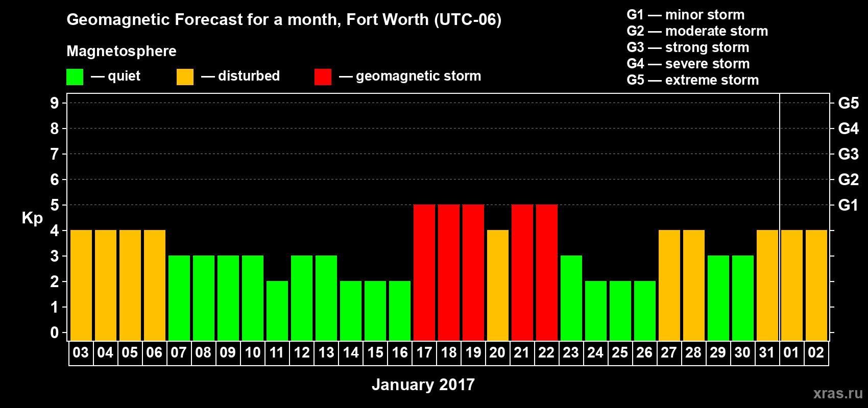
Task: Click the date label '05' on x-axis
Action: (x=130, y=353)
